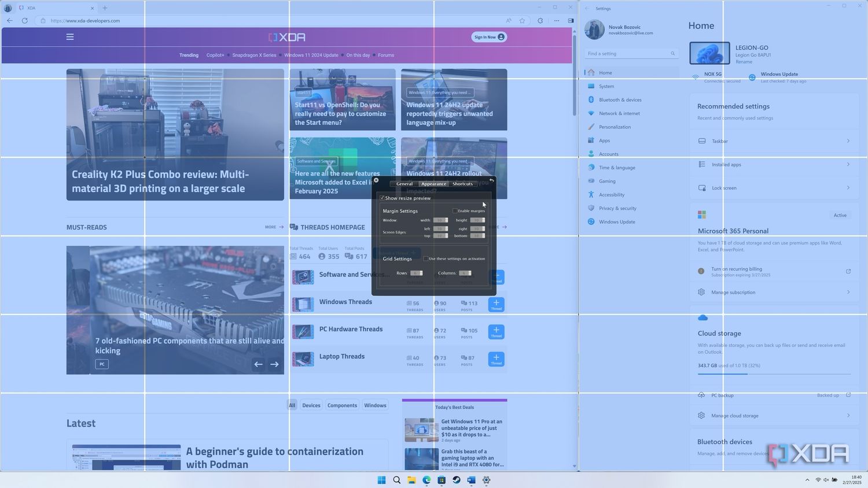Close the grid settings dialog with the X icon
This screenshot has height=488, width=868.
[376, 180]
